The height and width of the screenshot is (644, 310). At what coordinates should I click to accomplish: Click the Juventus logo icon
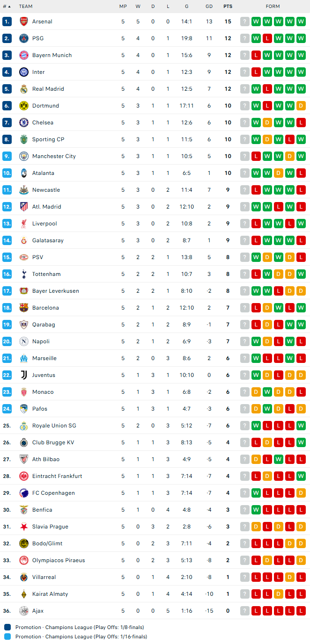[24, 375]
